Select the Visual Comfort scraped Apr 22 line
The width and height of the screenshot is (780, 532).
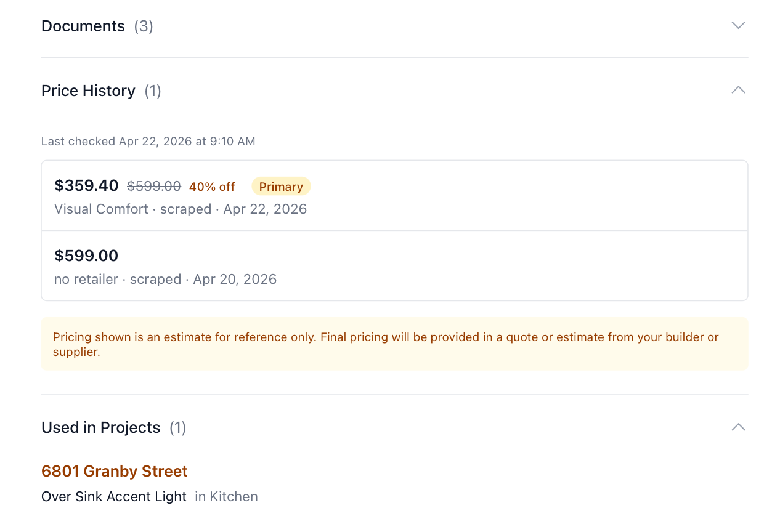pos(181,209)
